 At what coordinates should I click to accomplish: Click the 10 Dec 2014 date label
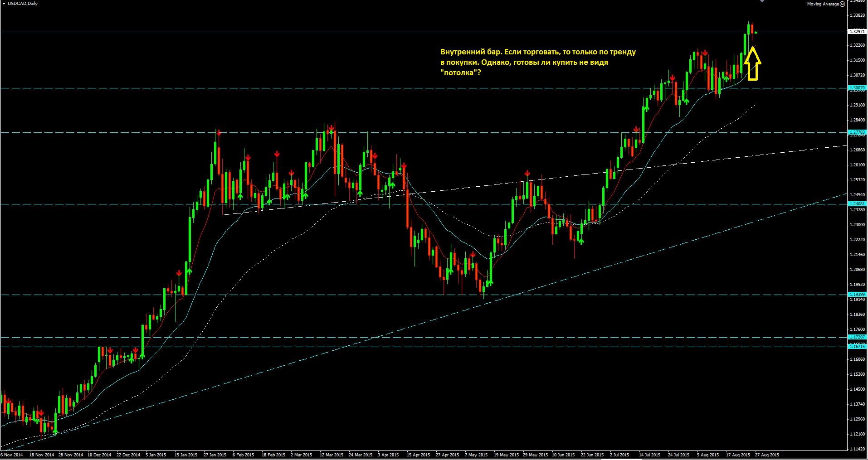tap(99, 455)
